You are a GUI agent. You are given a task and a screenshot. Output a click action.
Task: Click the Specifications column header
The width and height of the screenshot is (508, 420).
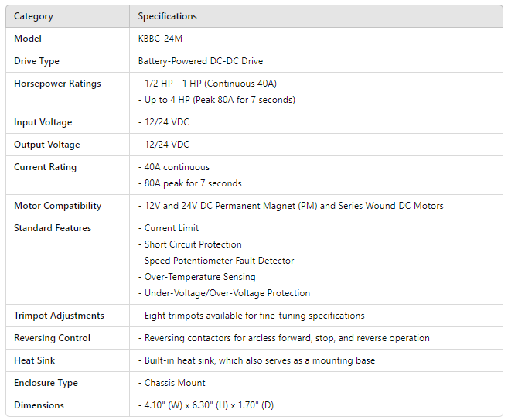click(167, 16)
